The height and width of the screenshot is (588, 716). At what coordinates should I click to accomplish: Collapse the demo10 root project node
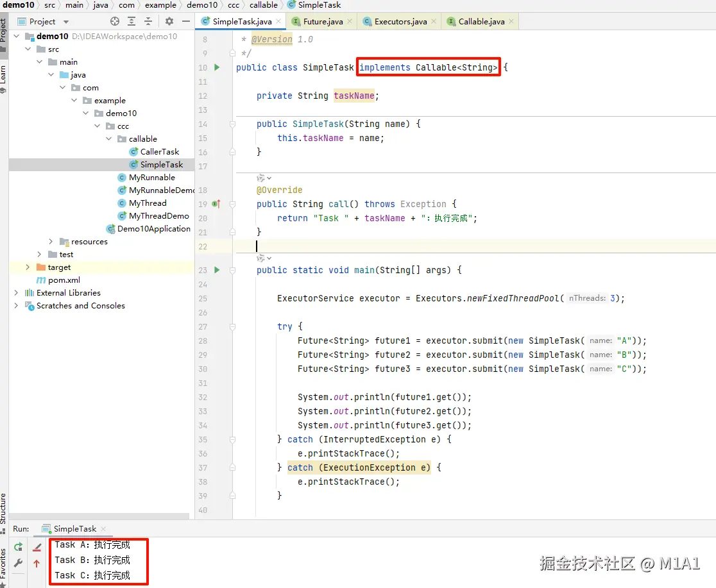[17, 36]
